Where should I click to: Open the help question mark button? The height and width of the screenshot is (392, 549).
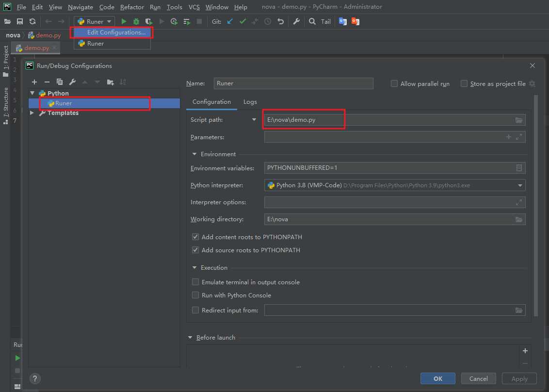pos(35,379)
